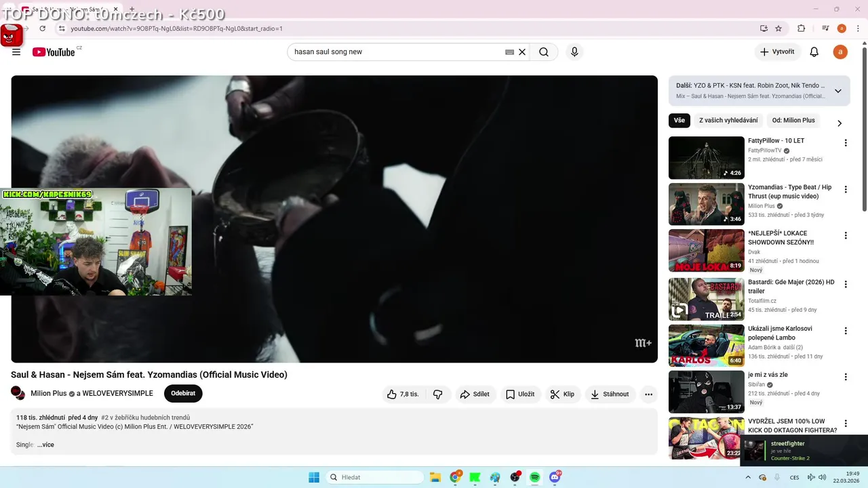
Task: Open options for je mi z vás zle
Action: tap(846, 377)
